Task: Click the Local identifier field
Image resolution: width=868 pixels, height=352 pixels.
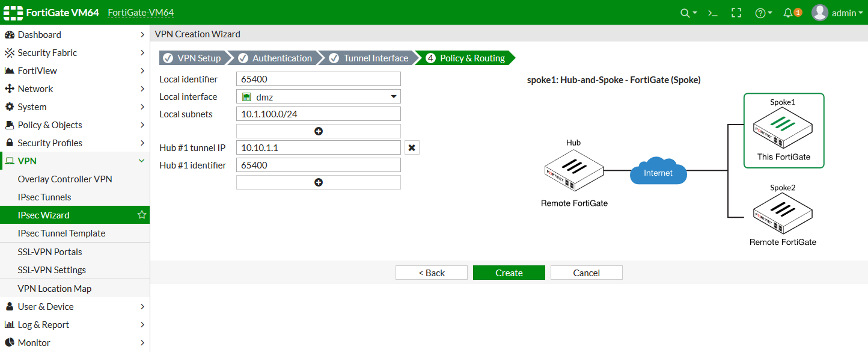Action: click(x=319, y=79)
